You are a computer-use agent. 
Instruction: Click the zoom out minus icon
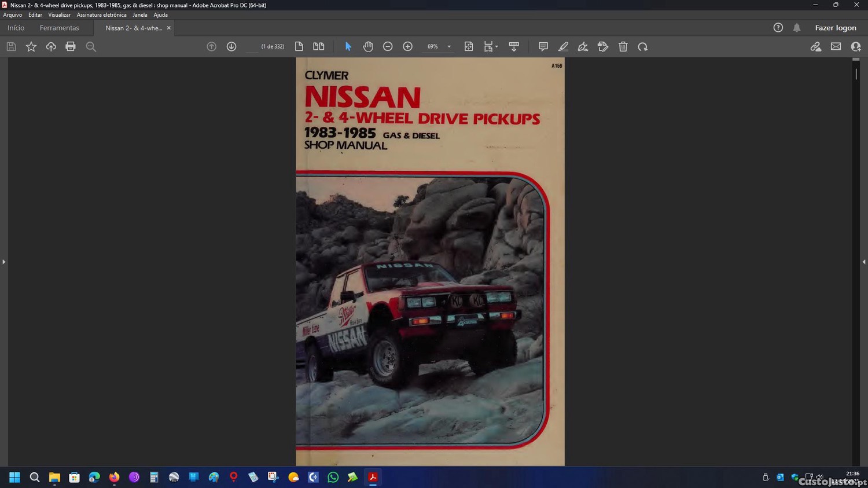click(388, 46)
